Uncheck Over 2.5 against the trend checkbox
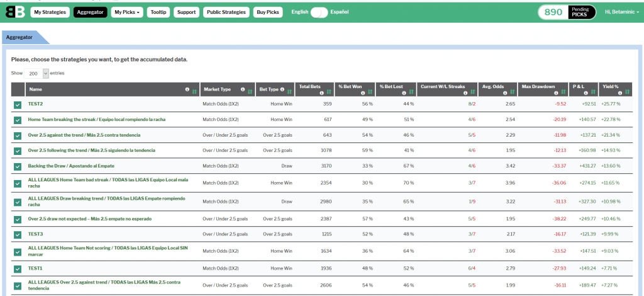644x296 pixels. pos(17,135)
